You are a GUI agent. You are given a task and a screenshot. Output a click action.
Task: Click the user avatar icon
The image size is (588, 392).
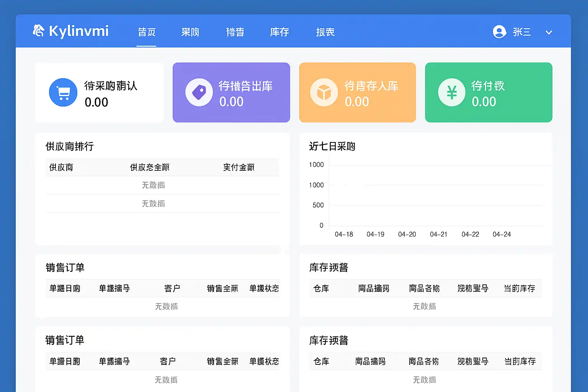[500, 32]
